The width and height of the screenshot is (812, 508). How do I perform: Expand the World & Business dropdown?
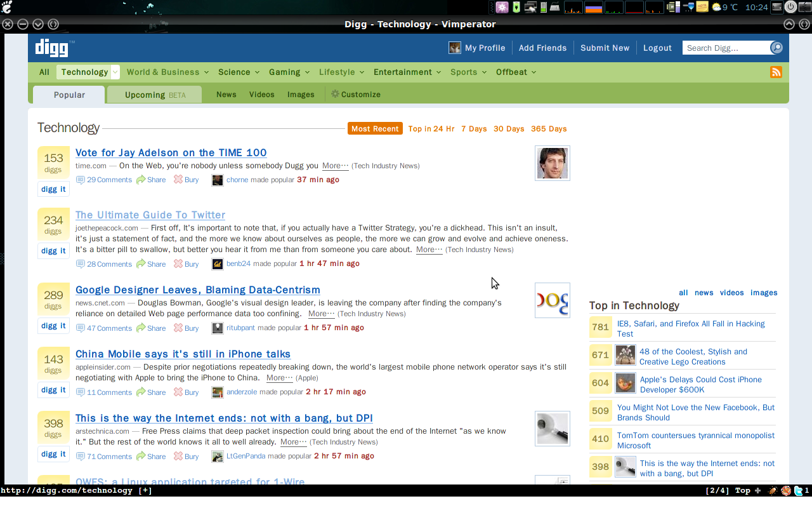click(x=206, y=72)
